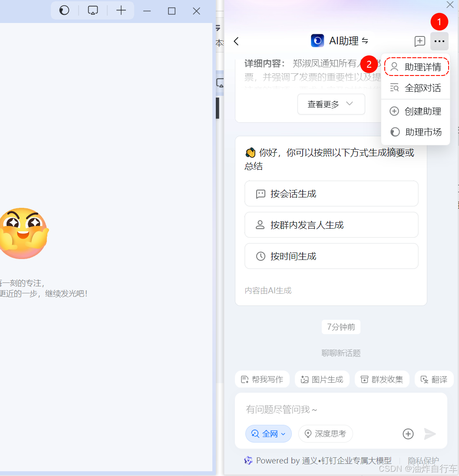Image resolution: width=459 pixels, height=476 pixels.
Task: Click the AI assistant icon in left window toolbar
Action: 64,10
